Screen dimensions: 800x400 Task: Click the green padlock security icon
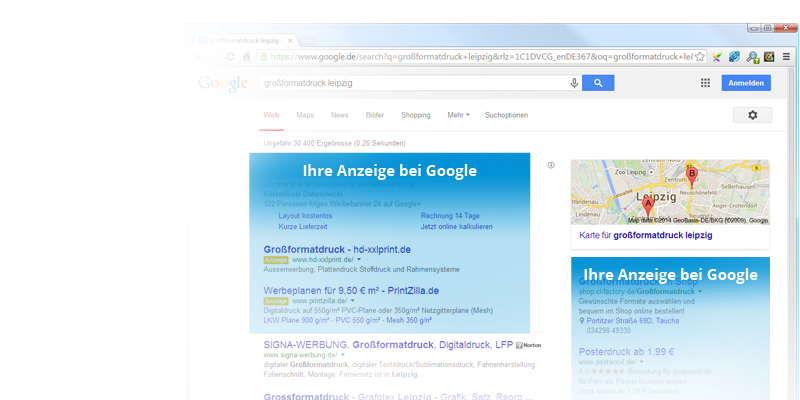coord(264,57)
